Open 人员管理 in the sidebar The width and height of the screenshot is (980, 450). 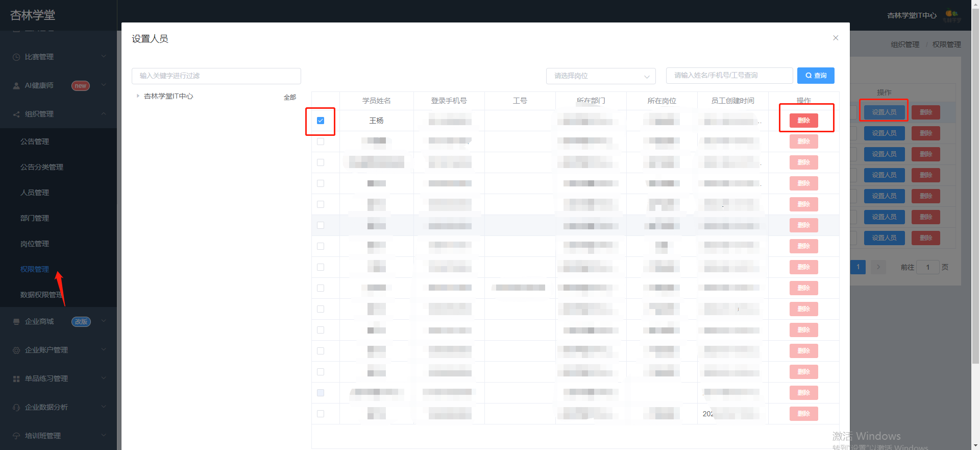(35, 193)
